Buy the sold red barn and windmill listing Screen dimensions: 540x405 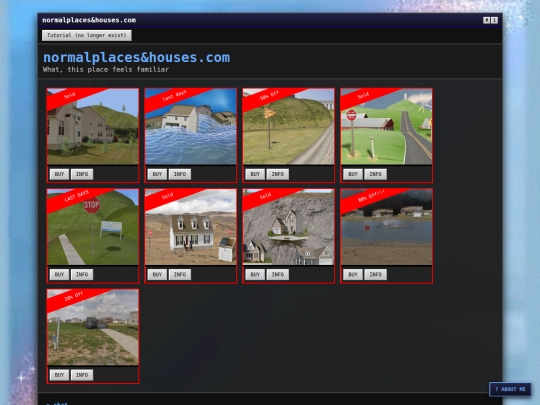point(353,174)
